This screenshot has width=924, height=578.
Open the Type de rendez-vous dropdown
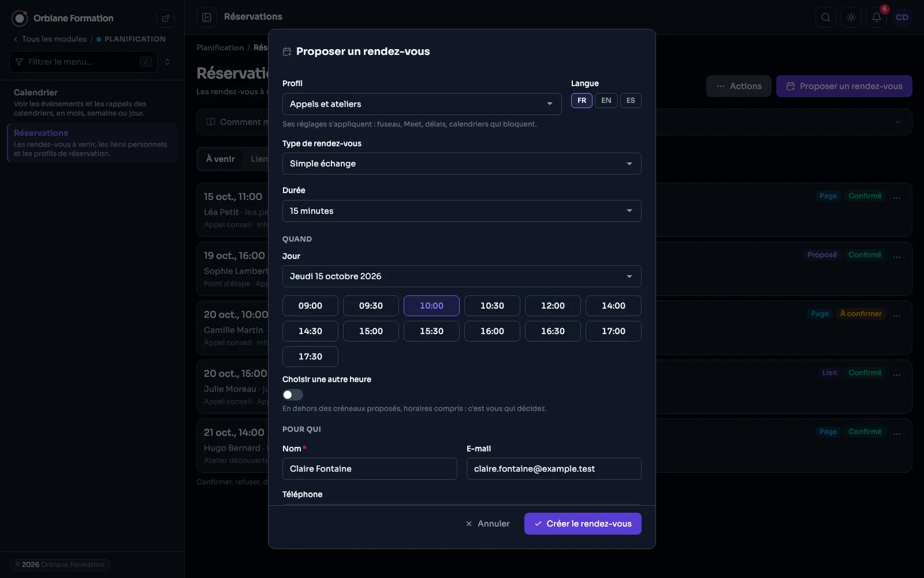[x=462, y=164]
